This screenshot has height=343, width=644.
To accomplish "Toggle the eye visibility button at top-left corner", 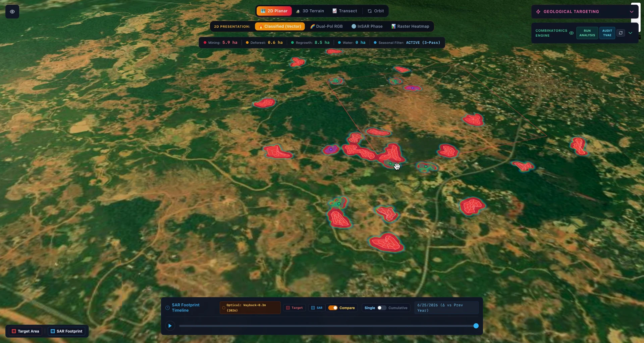I will (12, 12).
